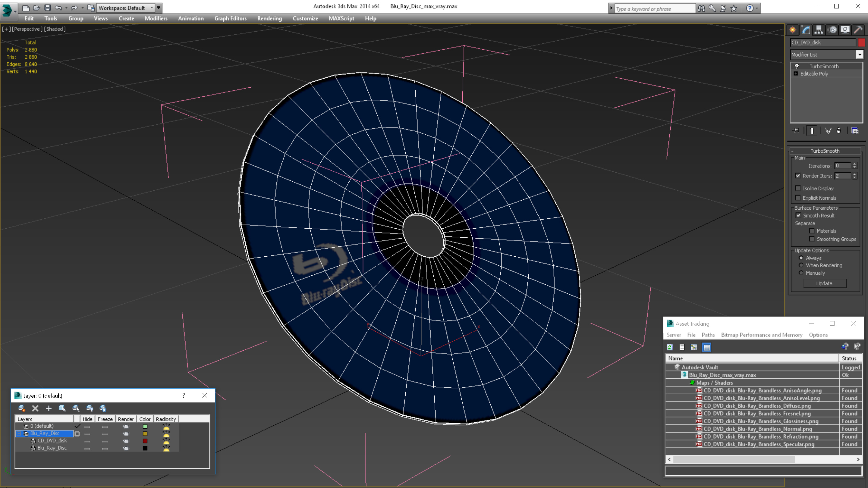
Task: Click the New Scene icon in quick access toolbar
Action: pos(26,8)
